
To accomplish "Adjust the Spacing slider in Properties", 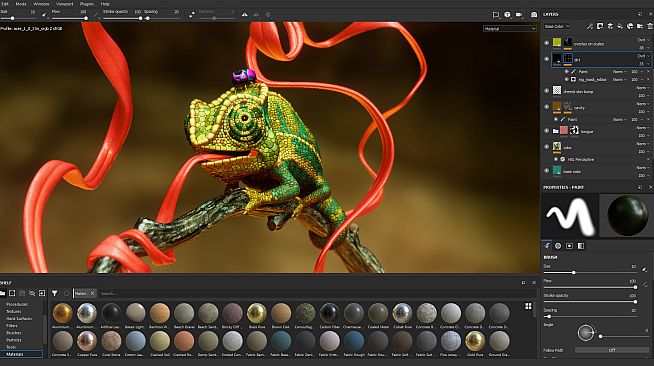I will [x=590, y=316].
